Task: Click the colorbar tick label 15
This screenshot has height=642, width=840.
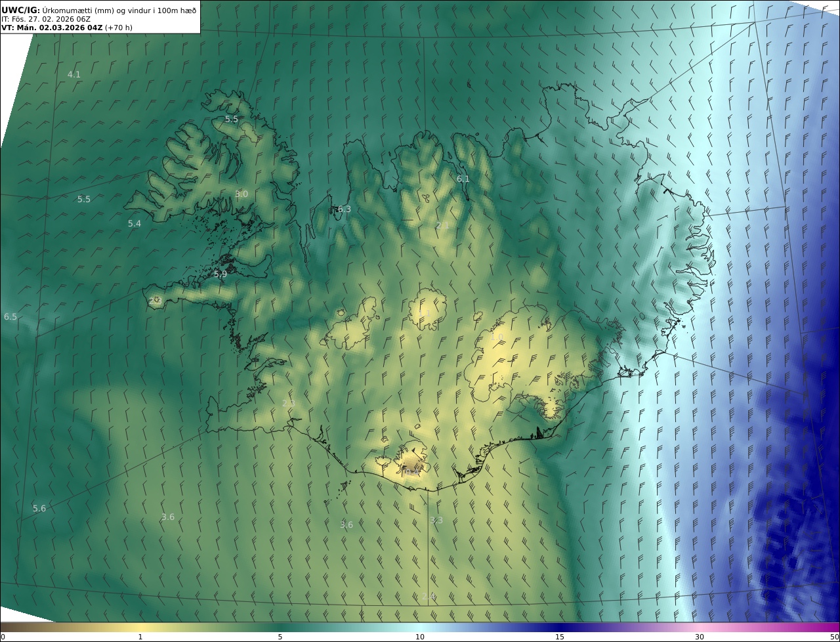Action: pos(560,637)
